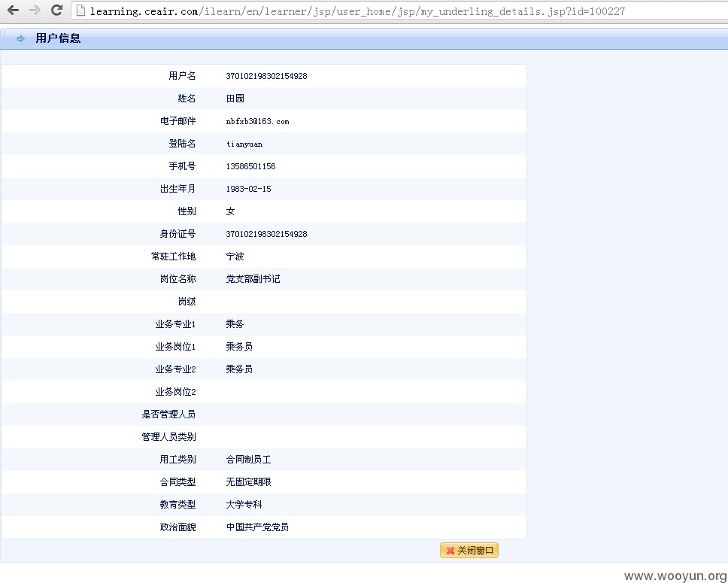Click the 电子邮件 field label
Viewport: 728px width, 583px height.
click(x=177, y=121)
